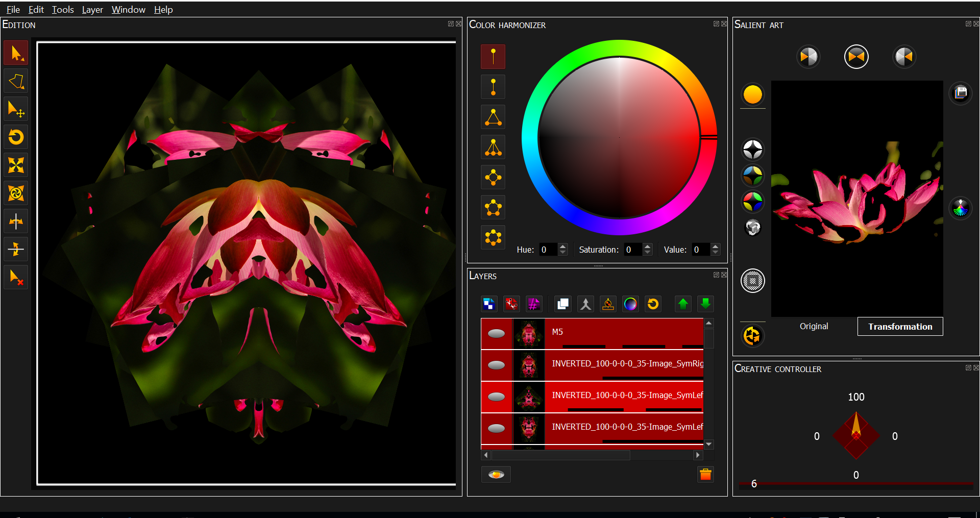Increase the Hue value with up arrow
980x518 pixels.
[x=562, y=246]
